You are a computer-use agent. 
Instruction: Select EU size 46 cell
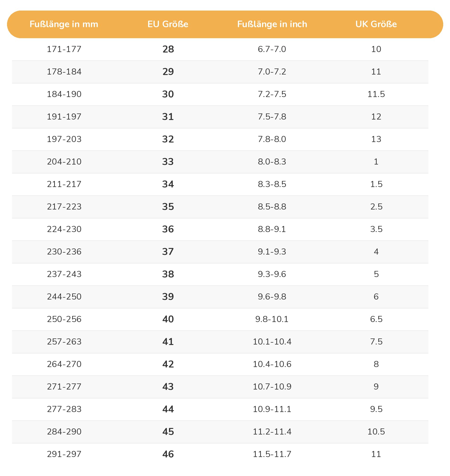pyautogui.click(x=168, y=454)
